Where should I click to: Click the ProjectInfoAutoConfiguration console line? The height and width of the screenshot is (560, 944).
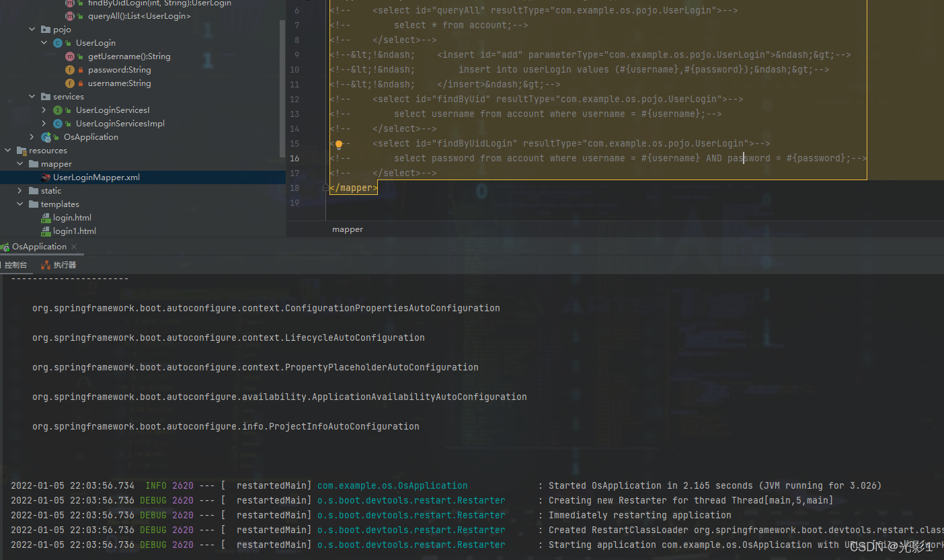tap(226, 426)
